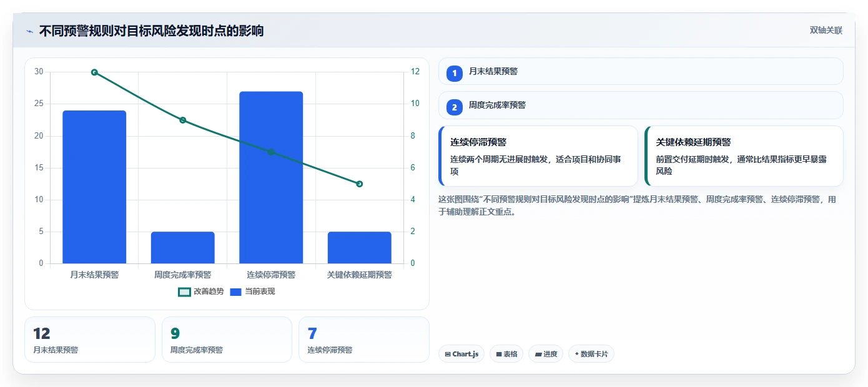Click the 关键依赖延期预警 blue bar
This screenshot has height=387, width=868.
[x=360, y=248]
